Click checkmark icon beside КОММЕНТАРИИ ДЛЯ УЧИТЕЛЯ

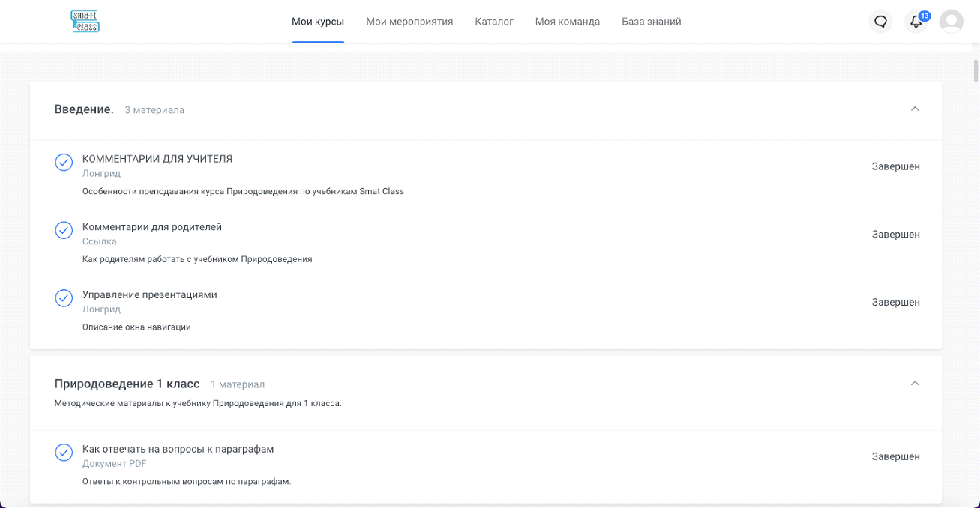(64, 162)
